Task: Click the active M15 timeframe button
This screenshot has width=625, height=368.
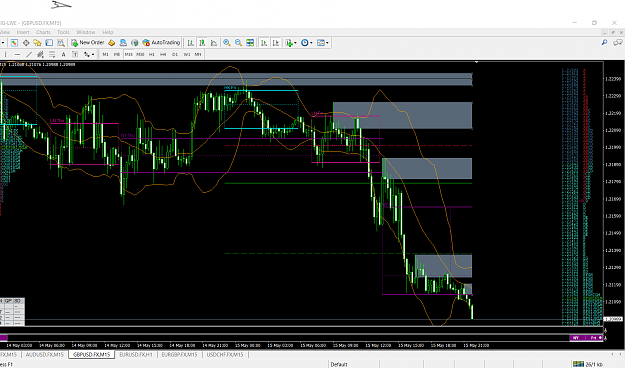Action: click(128, 54)
